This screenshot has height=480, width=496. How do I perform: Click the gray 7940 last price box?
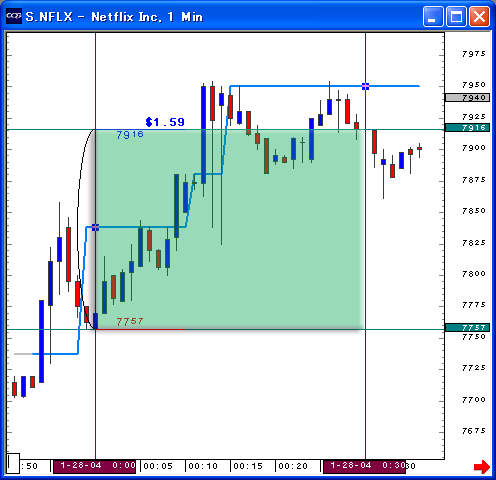coord(467,97)
